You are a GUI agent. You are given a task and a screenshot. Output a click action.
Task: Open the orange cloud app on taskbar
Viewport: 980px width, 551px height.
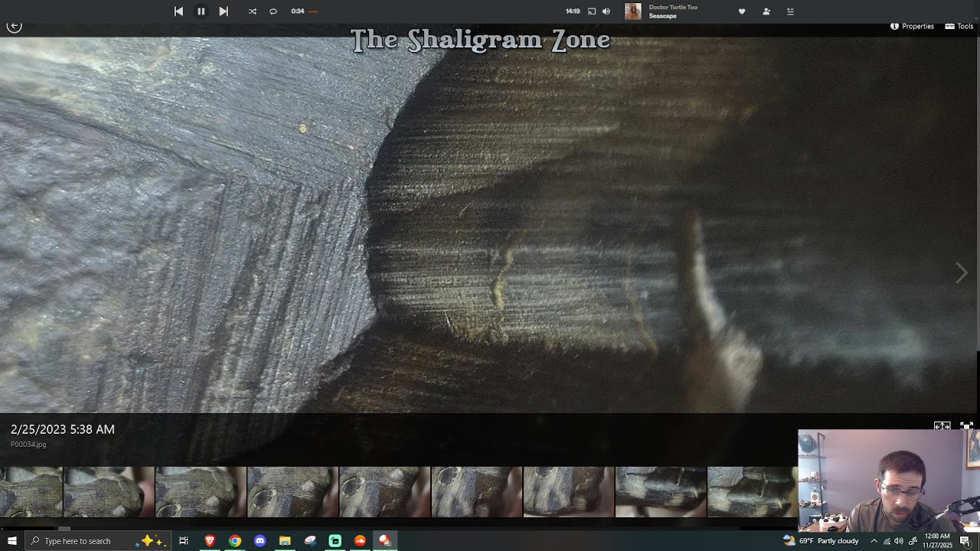click(x=360, y=541)
